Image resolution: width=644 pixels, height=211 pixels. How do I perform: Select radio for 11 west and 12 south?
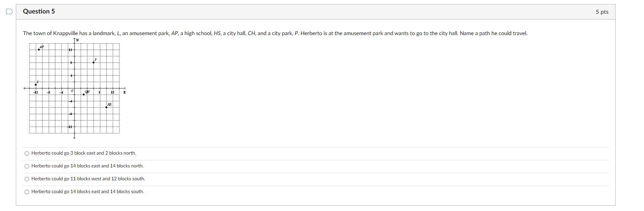[27, 179]
